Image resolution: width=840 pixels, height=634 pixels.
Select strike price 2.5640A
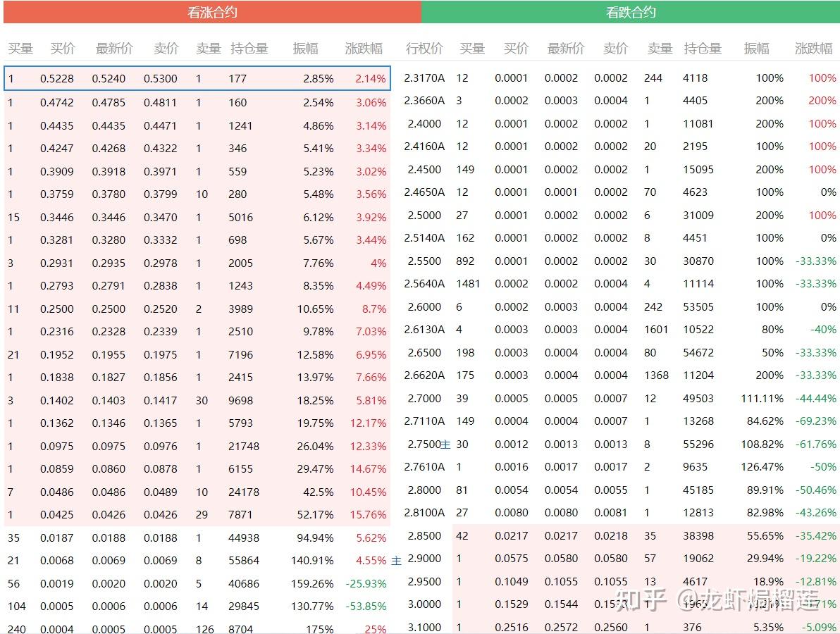pyautogui.click(x=424, y=284)
